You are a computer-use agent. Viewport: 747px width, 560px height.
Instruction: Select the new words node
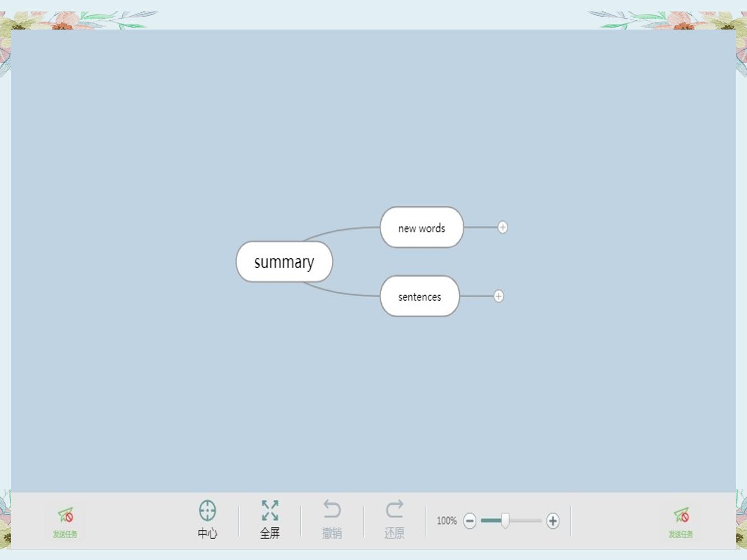click(x=422, y=228)
